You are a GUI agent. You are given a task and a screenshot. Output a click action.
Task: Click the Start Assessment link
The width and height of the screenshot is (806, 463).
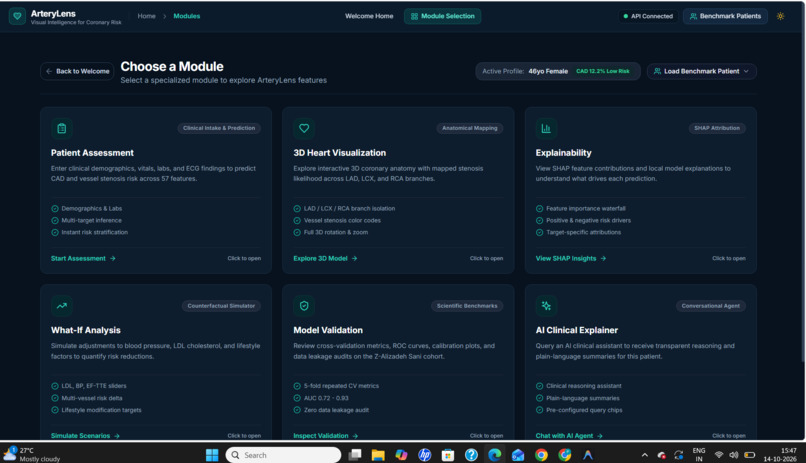(x=83, y=258)
